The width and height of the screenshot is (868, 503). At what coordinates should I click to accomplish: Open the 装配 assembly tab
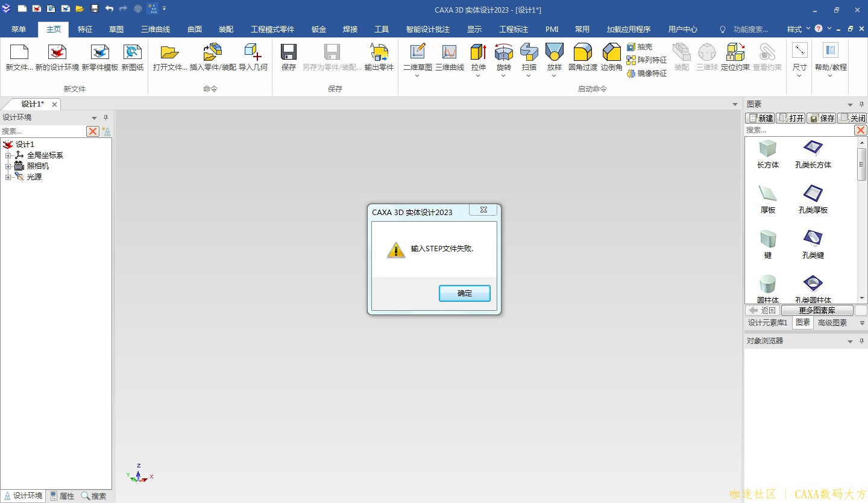coord(226,29)
